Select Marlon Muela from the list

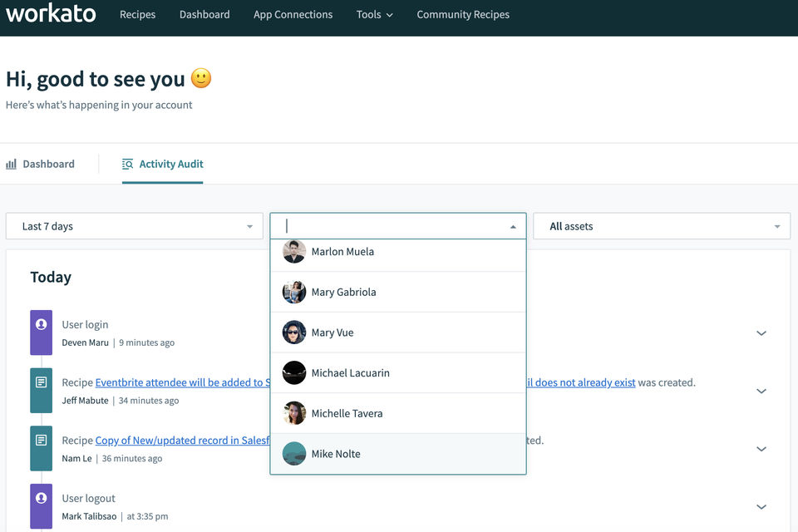click(x=398, y=253)
